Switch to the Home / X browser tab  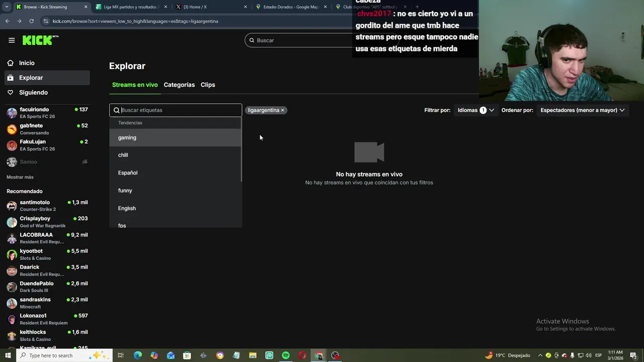click(x=210, y=7)
